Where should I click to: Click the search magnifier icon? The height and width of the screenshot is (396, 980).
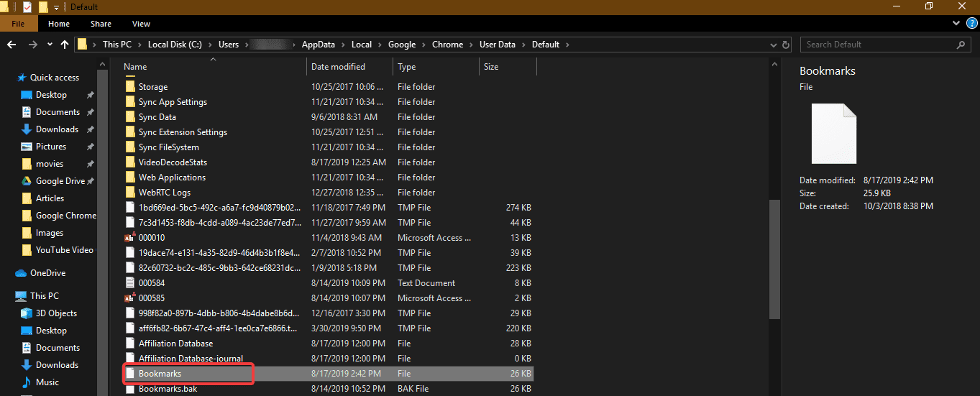961,45
